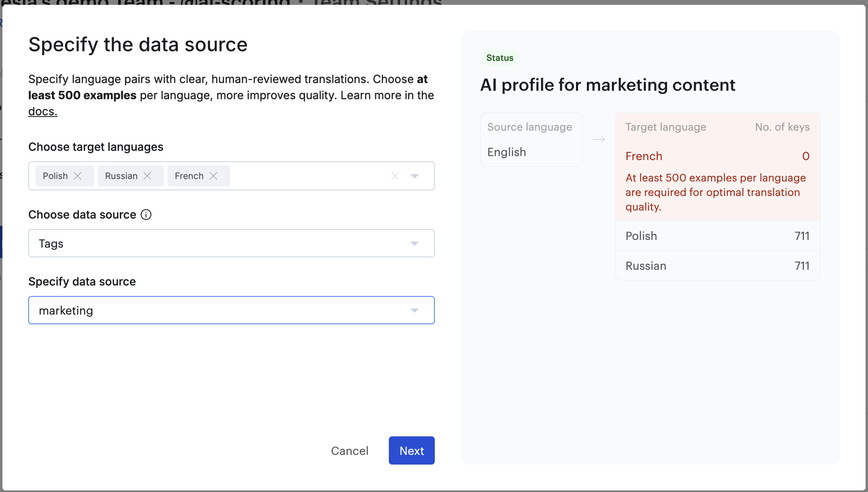Open the marketing data source dropdown
Image resolution: width=868 pixels, height=492 pixels.
(231, 310)
